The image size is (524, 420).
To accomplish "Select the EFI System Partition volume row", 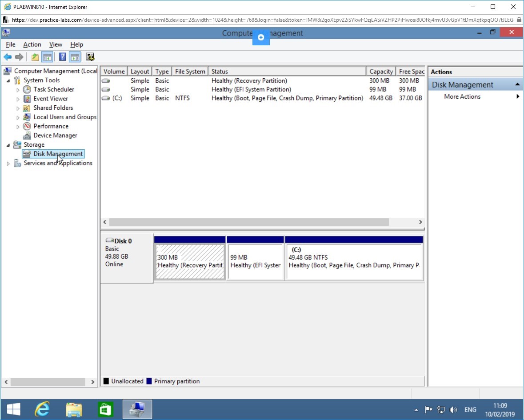I will click(262, 89).
